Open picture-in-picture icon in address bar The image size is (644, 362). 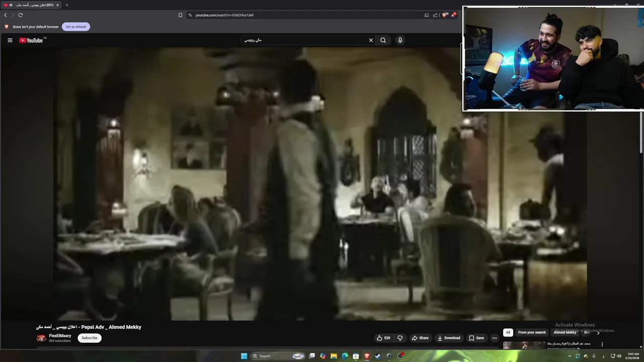coord(427,15)
